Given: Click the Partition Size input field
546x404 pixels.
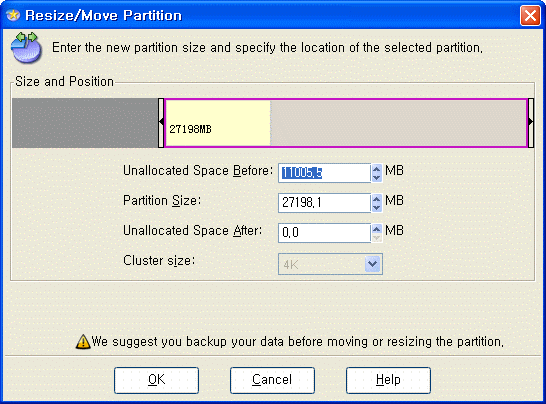Looking at the screenshot, I should (x=325, y=203).
